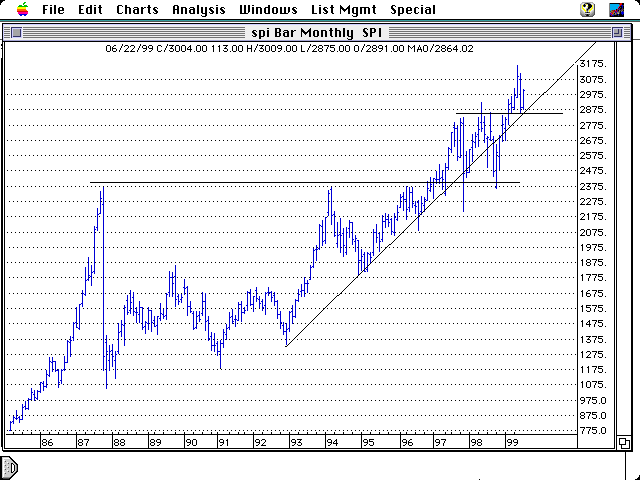
Task: Open the application switcher chart icon
Action: 616,9
